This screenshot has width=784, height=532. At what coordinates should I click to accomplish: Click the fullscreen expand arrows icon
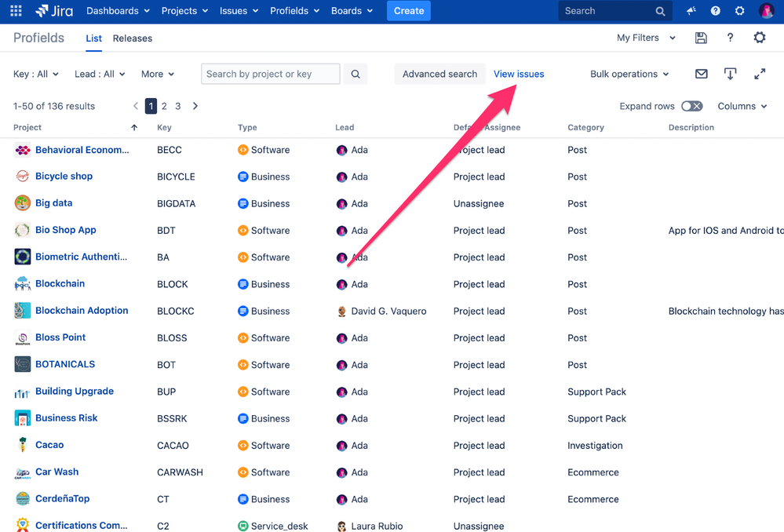pyautogui.click(x=760, y=74)
